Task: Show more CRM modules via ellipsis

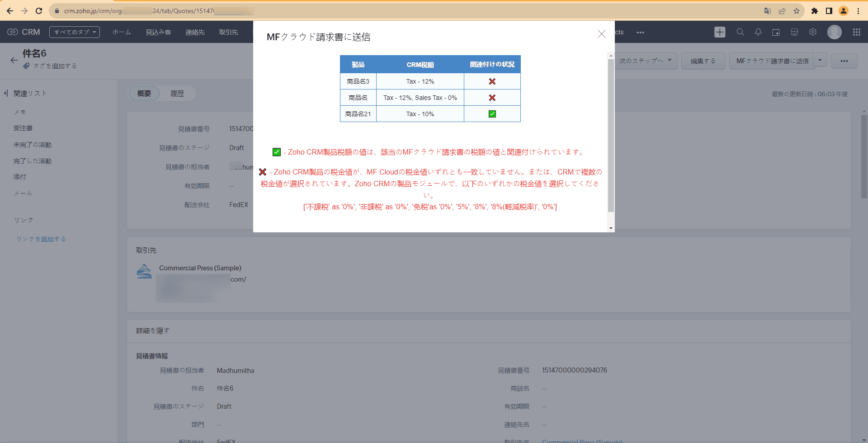Action: point(640,32)
